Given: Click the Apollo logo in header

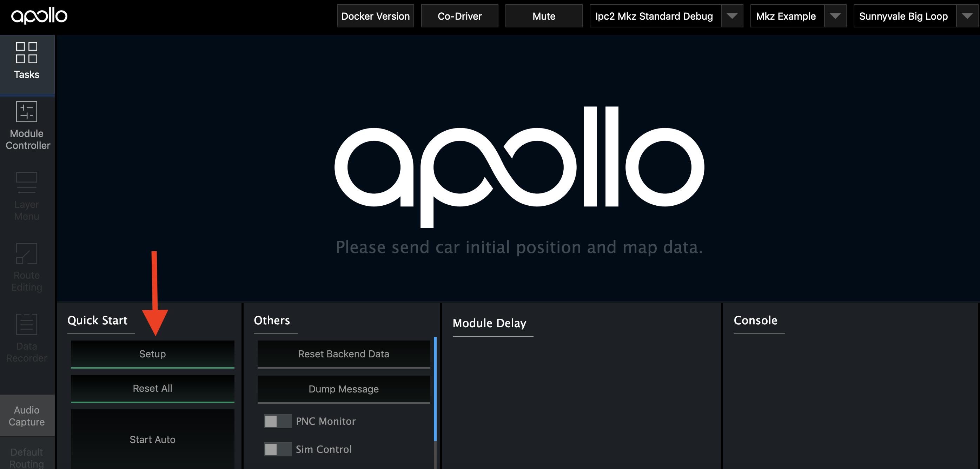Looking at the screenshot, I should point(39,15).
